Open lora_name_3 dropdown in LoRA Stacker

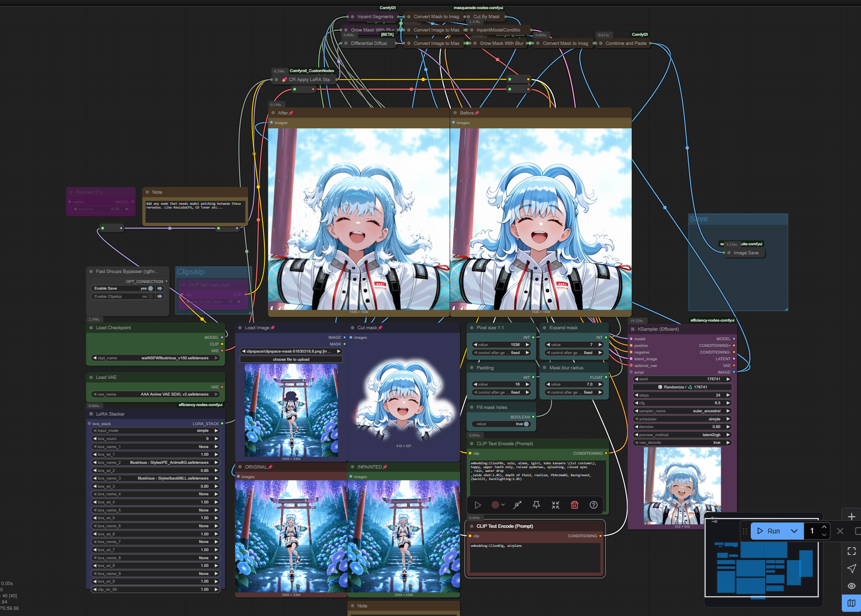click(x=156, y=478)
